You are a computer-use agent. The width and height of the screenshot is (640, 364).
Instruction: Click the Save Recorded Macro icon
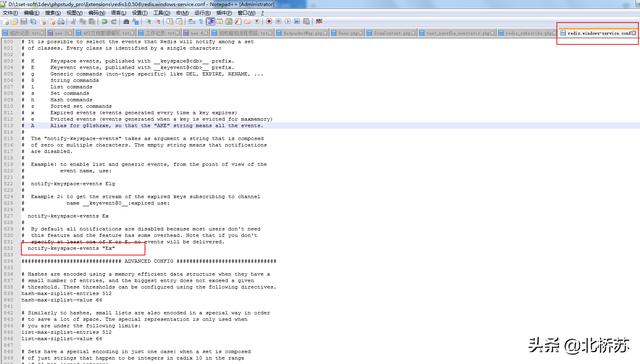[306, 22]
